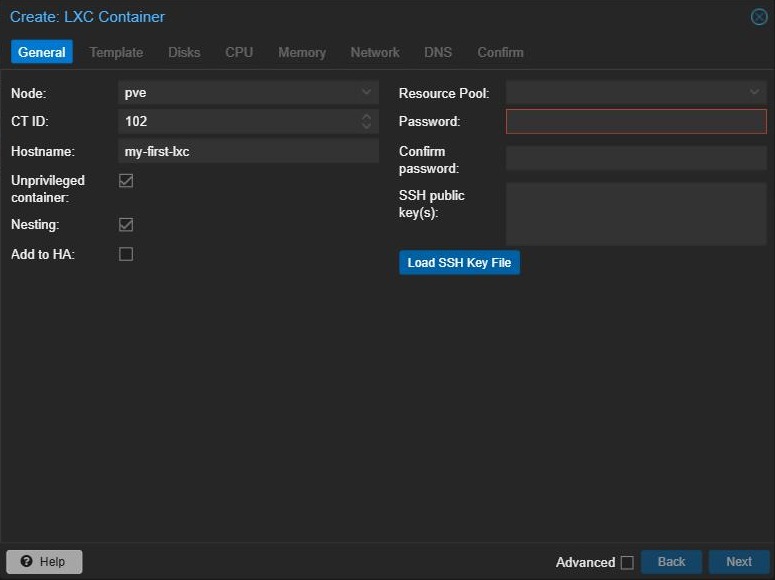The width and height of the screenshot is (775, 580).
Task: Increase CT ID with up spinner arrow
Action: (366, 117)
